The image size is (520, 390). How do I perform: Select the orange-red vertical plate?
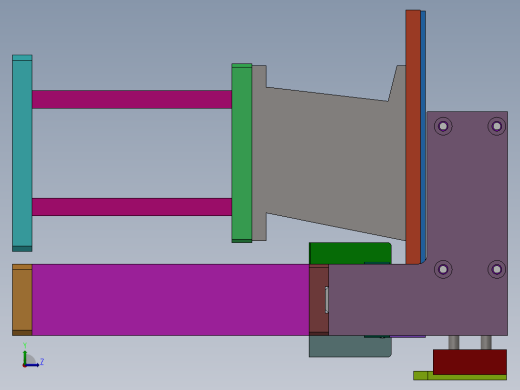tap(413, 137)
